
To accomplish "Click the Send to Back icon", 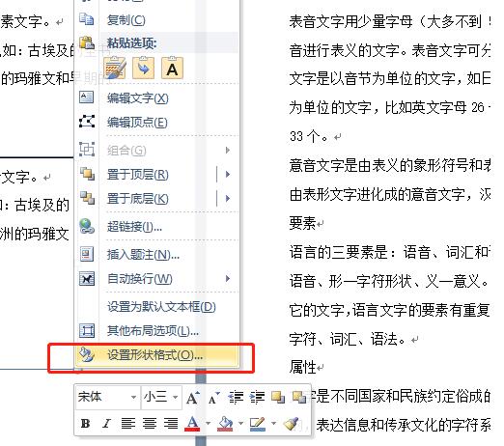I will click(87, 198).
